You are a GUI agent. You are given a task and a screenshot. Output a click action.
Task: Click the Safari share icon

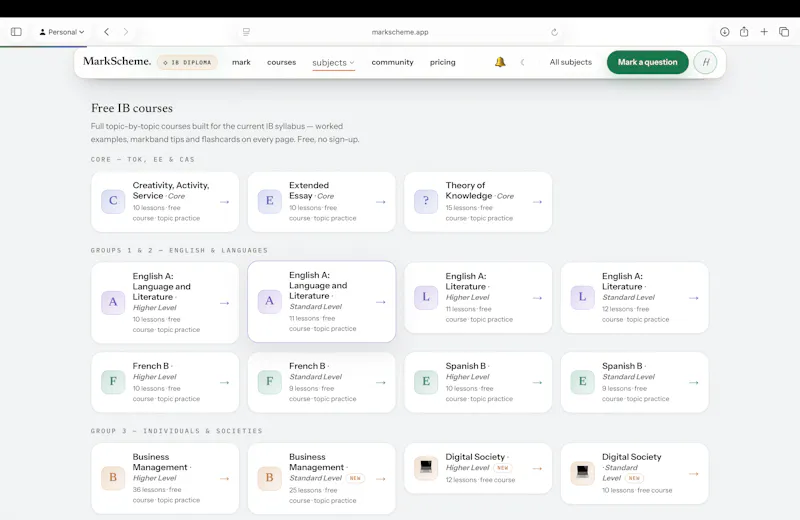[x=744, y=32]
